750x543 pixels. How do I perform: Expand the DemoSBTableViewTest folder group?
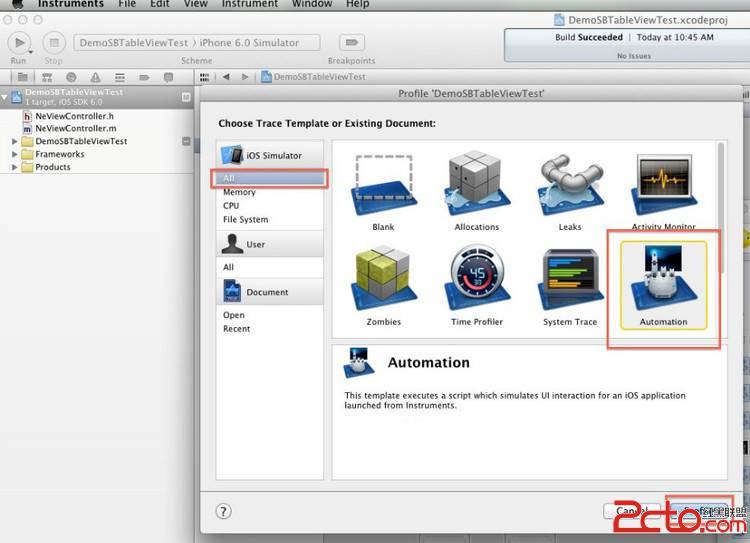tap(14, 142)
